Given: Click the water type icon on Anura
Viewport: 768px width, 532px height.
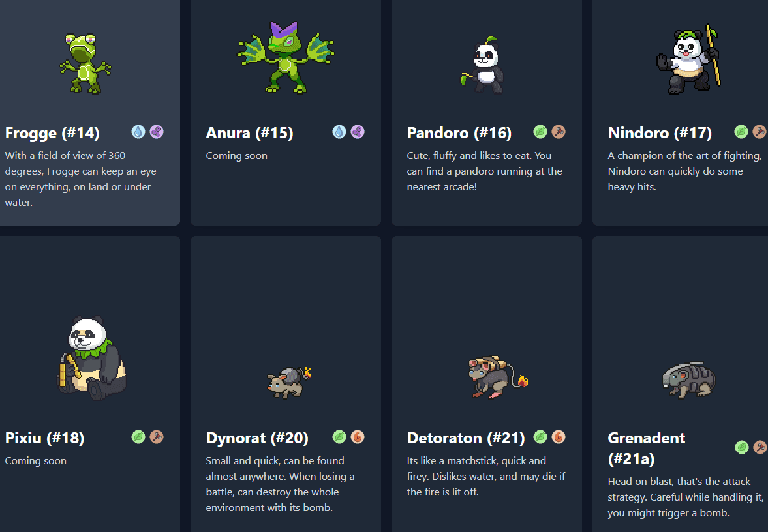Looking at the screenshot, I should pyautogui.click(x=339, y=132).
